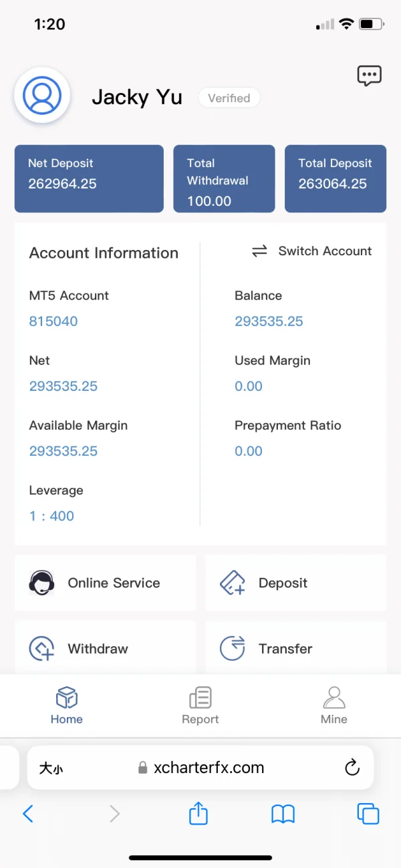Reload the page in Safari
Screen dimensions: 401x868
[352, 768]
